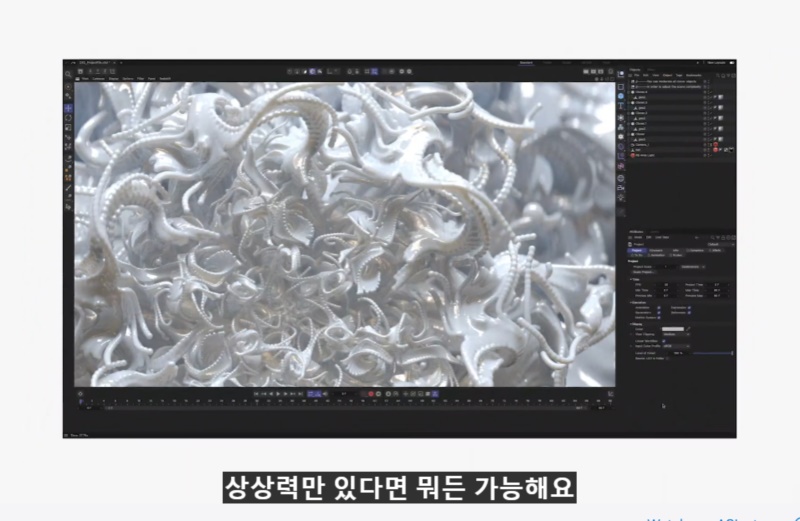Image resolution: width=800 pixels, height=521 pixels.
Task: Click the search icon in Objects manager
Action: pyautogui.click(x=717, y=76)
